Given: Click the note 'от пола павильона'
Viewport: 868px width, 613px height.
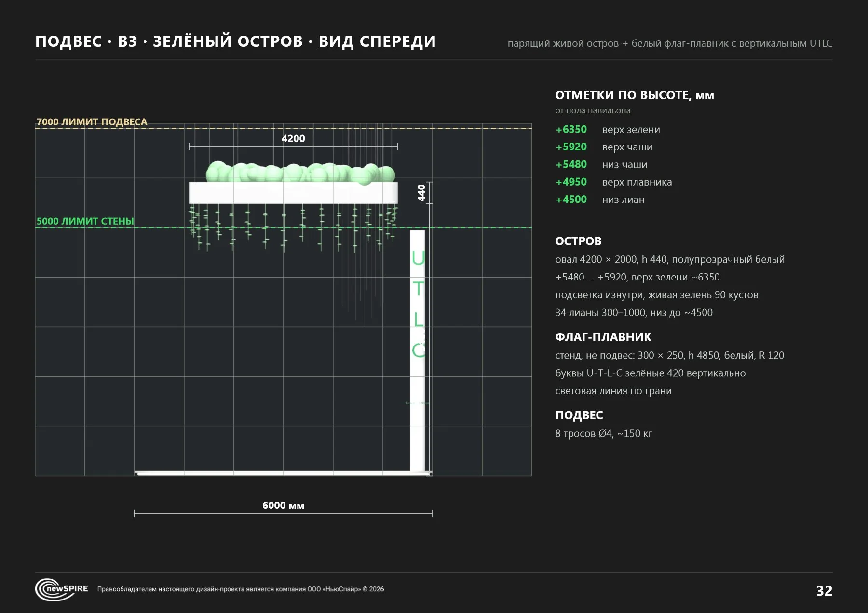Looking at the screenshot, I should pyautogui.click(x=593, y=110).
